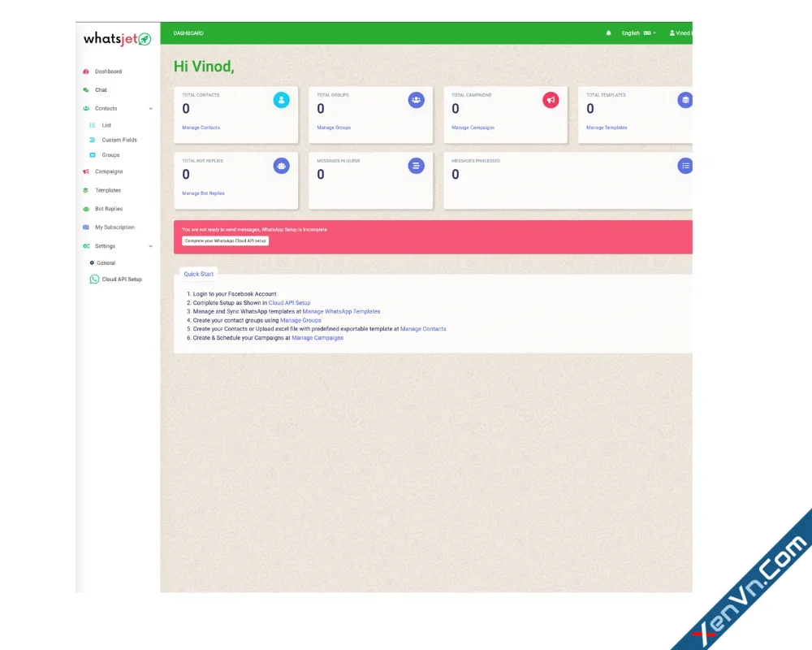Viewport: 812px width, 650px height.
Task: Select the Campaigns megaphone icon in sidebar
Action: [x=85, y=171]
